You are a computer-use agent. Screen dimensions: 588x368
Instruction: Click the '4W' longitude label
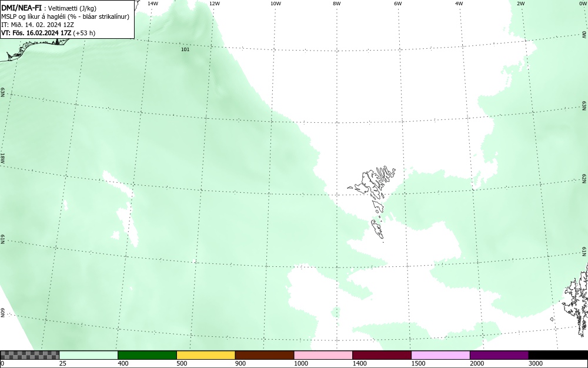click(x=459, y=4)
